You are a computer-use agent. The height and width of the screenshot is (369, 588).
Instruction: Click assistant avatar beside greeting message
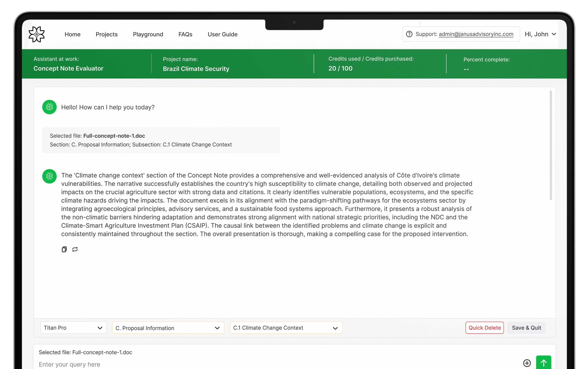coord(50,107)
